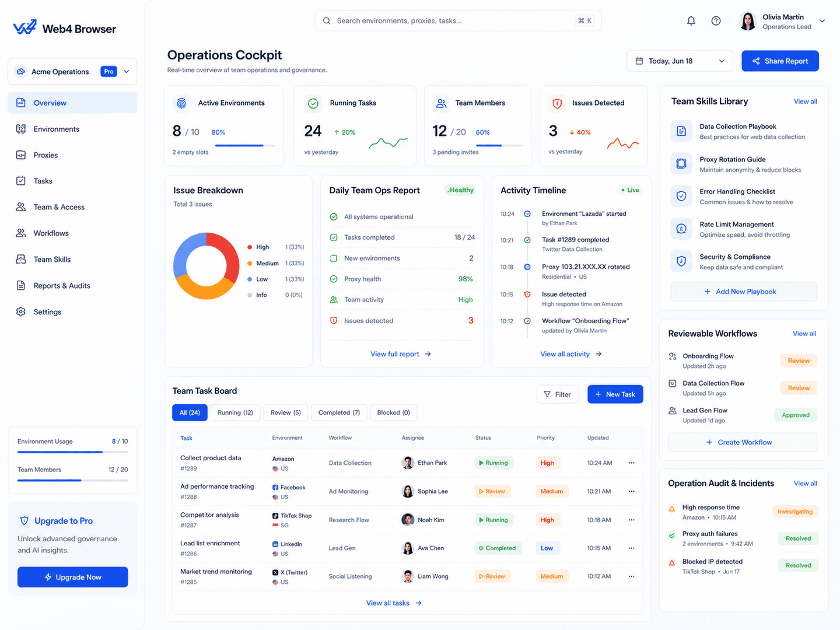This screenshot has width=840, height=630.
Task: Click the Issues Detected shield icon
Action: tap(557, 103)
